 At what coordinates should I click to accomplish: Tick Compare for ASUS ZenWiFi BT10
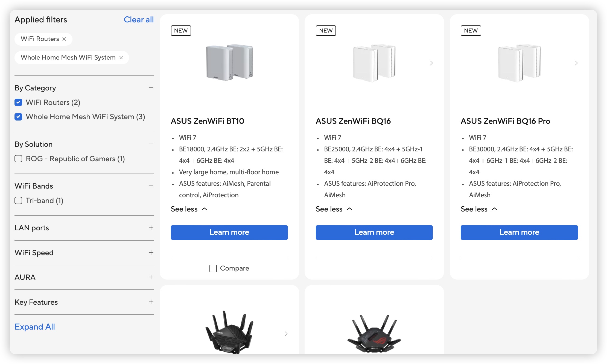pos(213,268)
